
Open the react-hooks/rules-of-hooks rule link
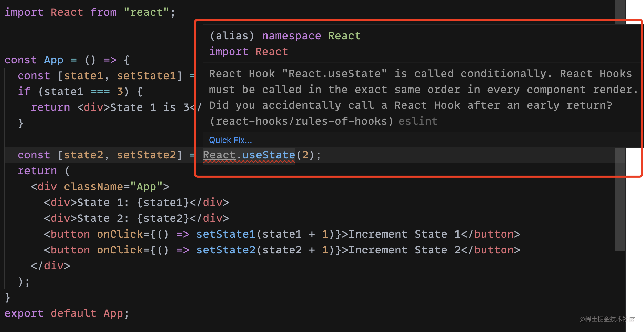[301, 121]
